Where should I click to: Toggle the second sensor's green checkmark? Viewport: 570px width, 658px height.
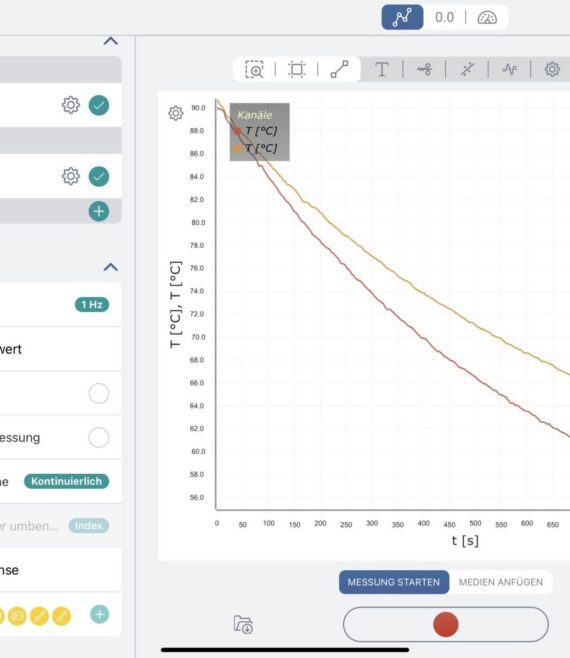coord(99,176)
